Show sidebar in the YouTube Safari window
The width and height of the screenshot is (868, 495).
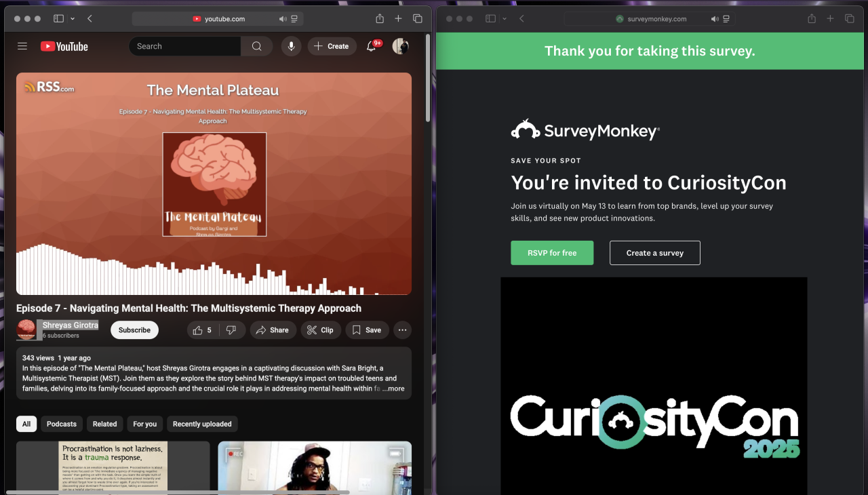click(x=58, y=19)
